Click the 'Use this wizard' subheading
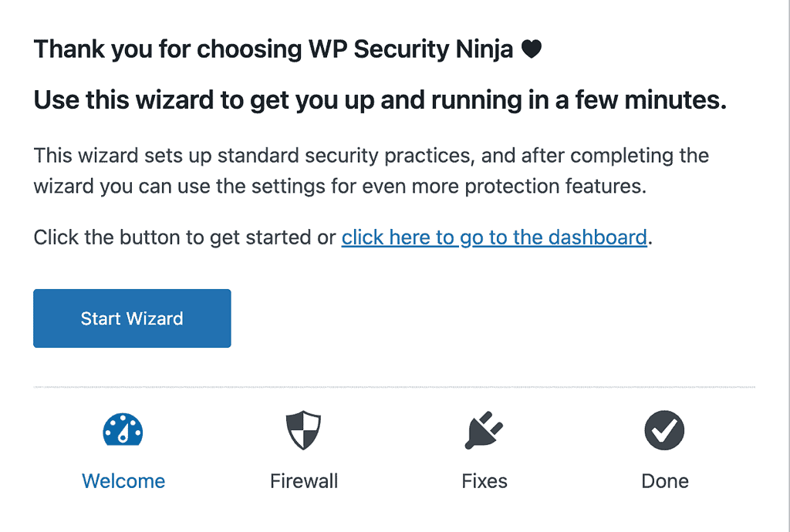The height and width of the screenshot is (532, 790). pos(380,99)
